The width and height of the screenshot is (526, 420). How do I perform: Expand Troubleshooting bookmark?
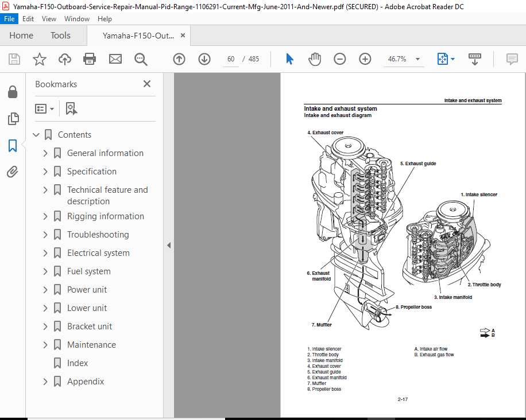click(x=45, y=235)
